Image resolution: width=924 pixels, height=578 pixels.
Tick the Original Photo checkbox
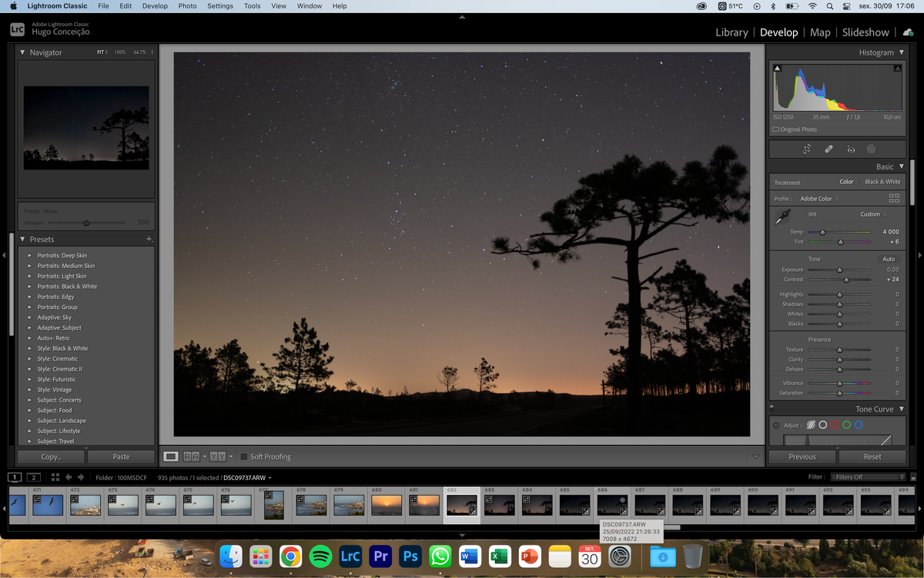point(776,129)
